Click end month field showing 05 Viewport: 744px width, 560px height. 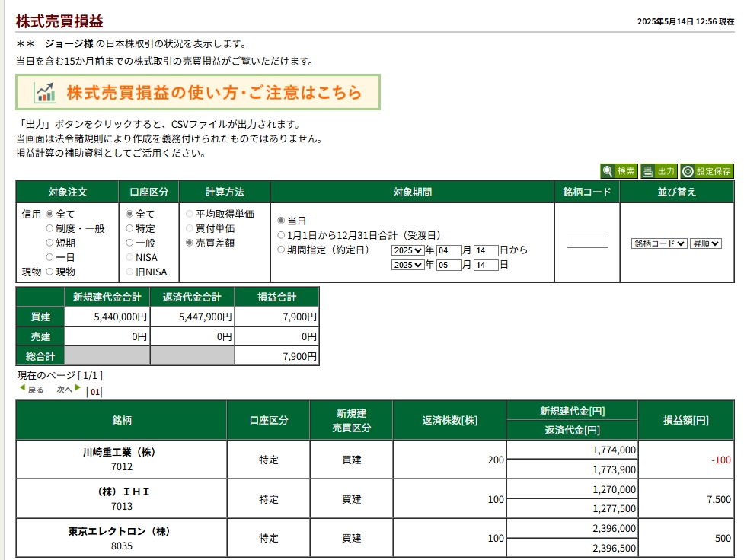(449, 265)
